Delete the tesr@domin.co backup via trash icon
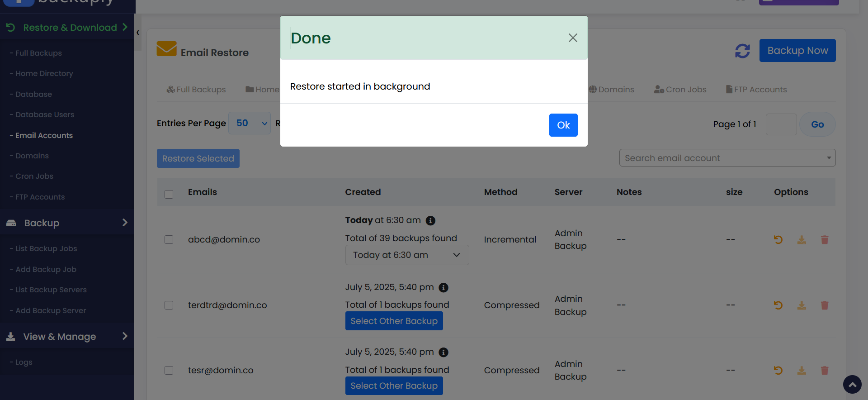The image size is (868, 400). [825, 371]
